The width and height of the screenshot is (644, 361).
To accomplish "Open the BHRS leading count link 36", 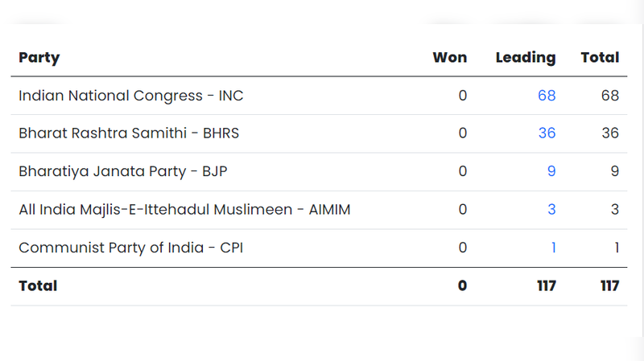I will [547, 133].
